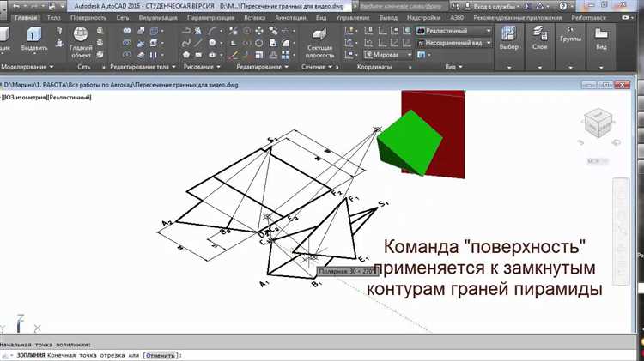Image resolution: width=644 pixels, height=361 pixels.
Task: Expand the Вид panel title in ribbon
Action: (x=453, y=67)
